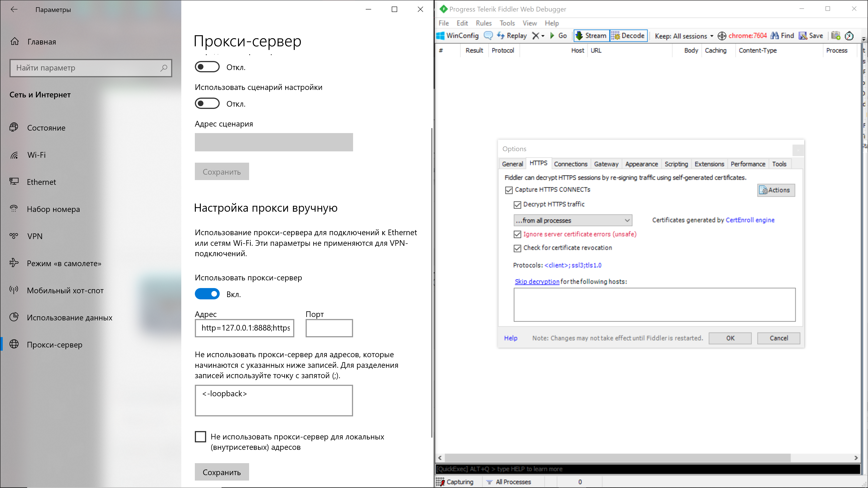The width and height of the screenshot is (868, 488).
Task: Click the proxy Port input field
Action: click(x=329, y=328)
